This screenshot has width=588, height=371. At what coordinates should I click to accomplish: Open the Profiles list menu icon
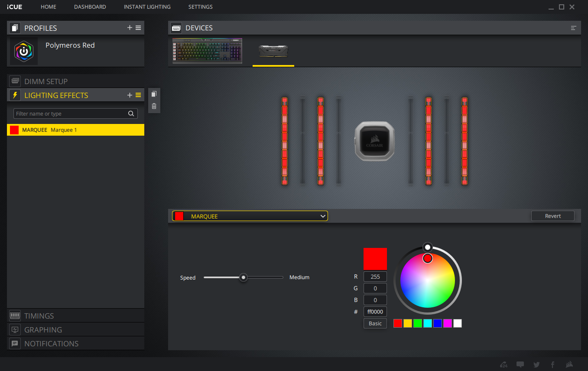(x=138, y=28)
